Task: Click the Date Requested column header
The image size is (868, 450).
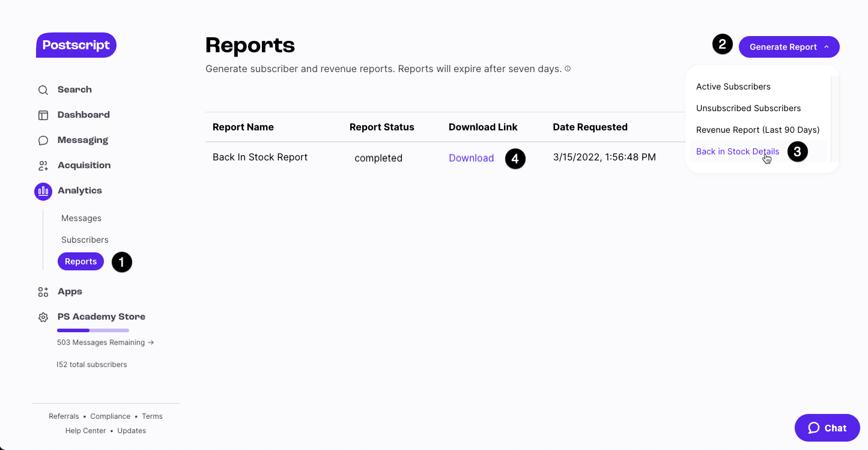Action: [x=590, y=127]
